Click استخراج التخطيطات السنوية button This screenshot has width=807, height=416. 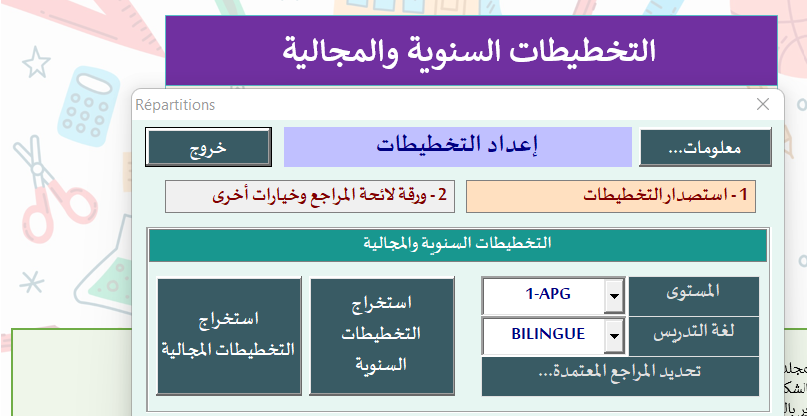click(x=382, y=336)
